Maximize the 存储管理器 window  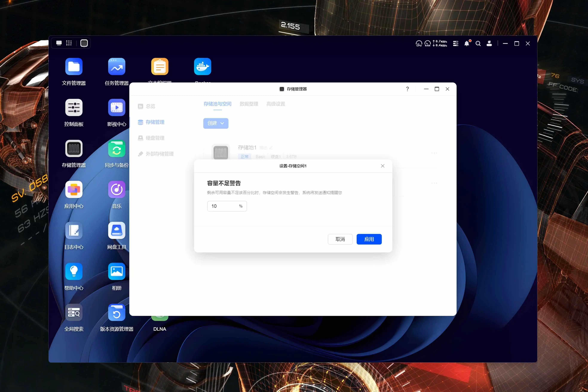(437, 89)
